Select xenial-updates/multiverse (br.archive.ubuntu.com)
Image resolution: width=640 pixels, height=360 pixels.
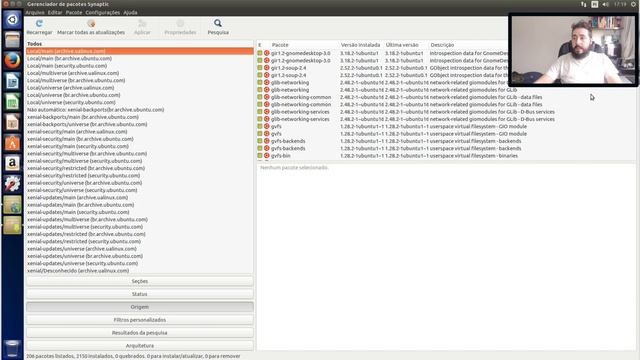(140, 220)
